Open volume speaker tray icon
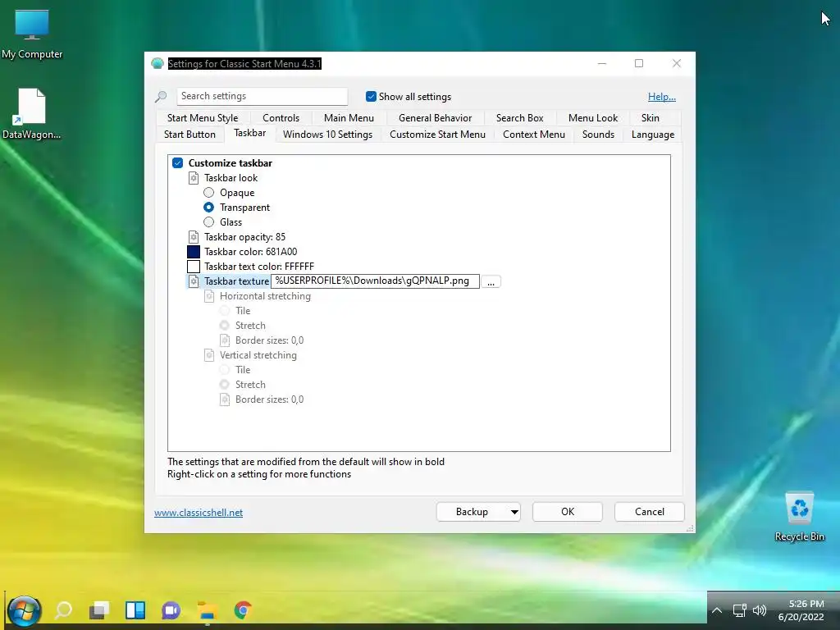 (x=759, y=610)
